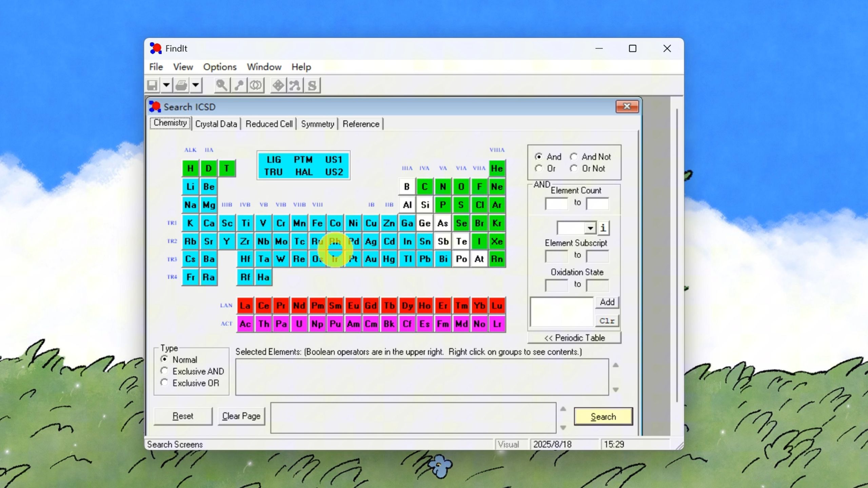Click the interlocking rings toolbar icon
The image size is (868, 488).
tap(256, 85)
